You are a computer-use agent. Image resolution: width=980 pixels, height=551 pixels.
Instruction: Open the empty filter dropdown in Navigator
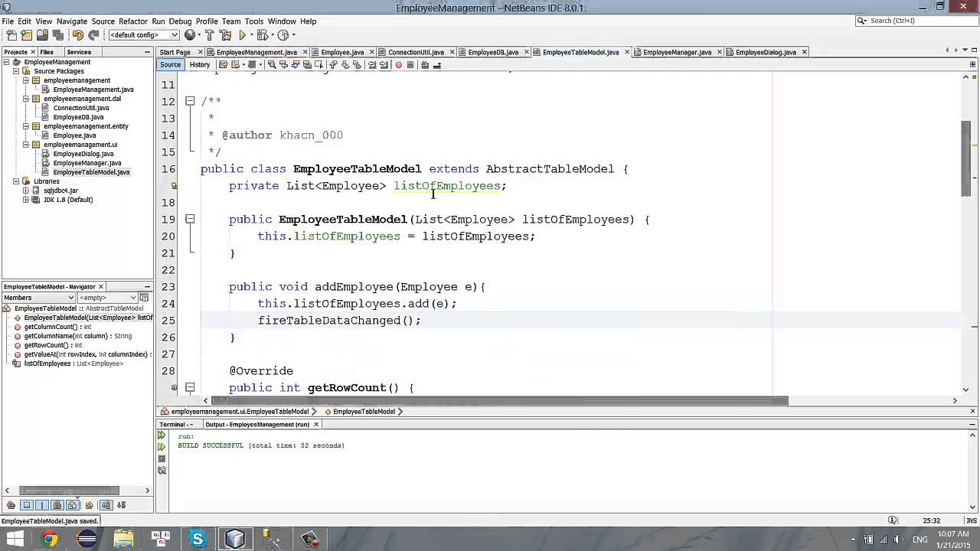click(x=107, y=298)
